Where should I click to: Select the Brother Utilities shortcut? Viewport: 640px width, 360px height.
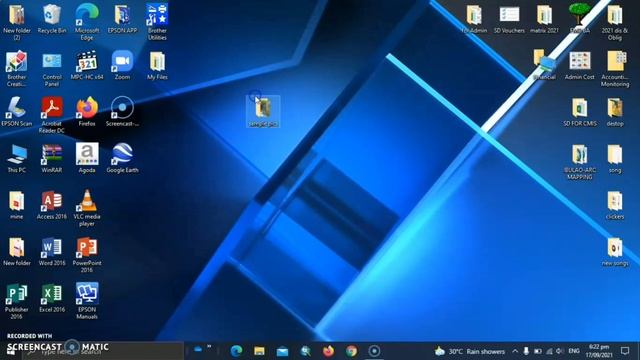pyautogui.click(x=157, y=21)
